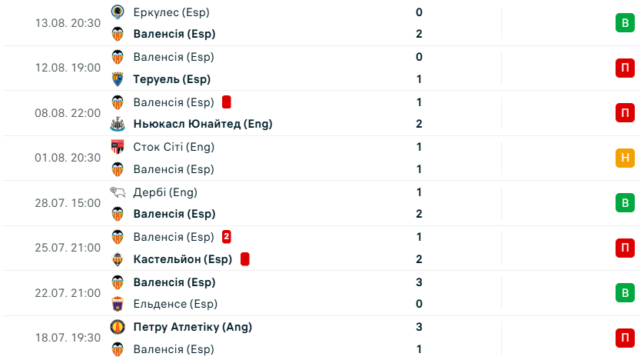This screenshot has width=644, height=360.
Task: Click Valencia's red card indicator versus Newcastle
Action: click(x=226, y=102)
